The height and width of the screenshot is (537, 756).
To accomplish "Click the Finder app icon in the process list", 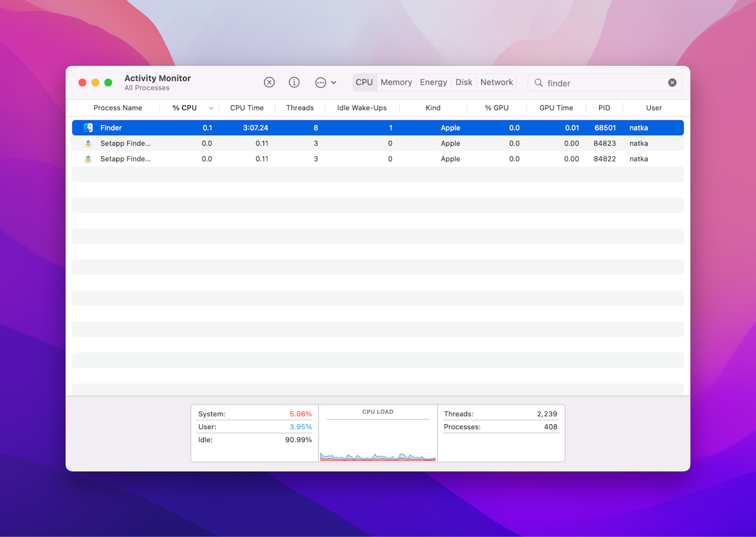I will point(89,127).
